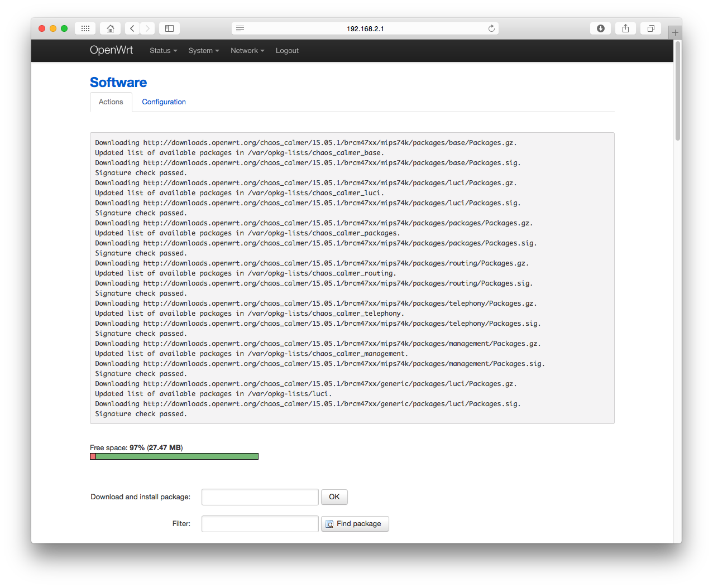
Task: Click the log line ending in chaos_calmer_routing.
Action: coord(246,273)
